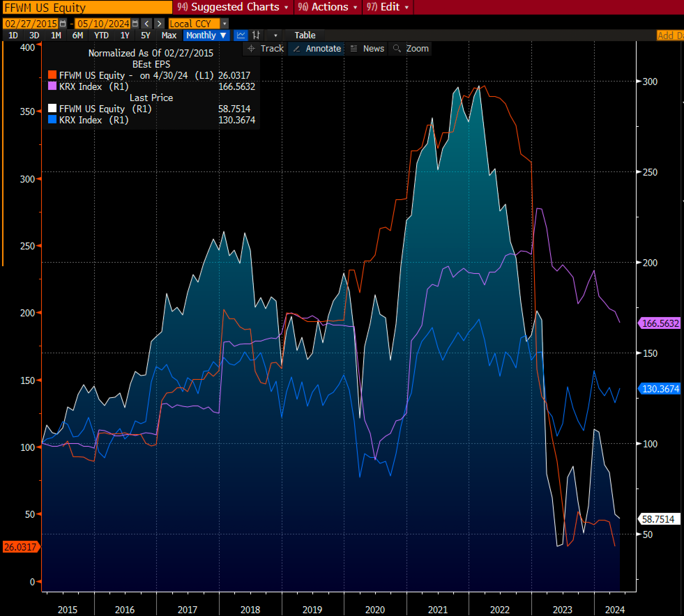Click the start date field 02/27/2015
This screenshot has width=684, height=616.
[x=31, y=24]
